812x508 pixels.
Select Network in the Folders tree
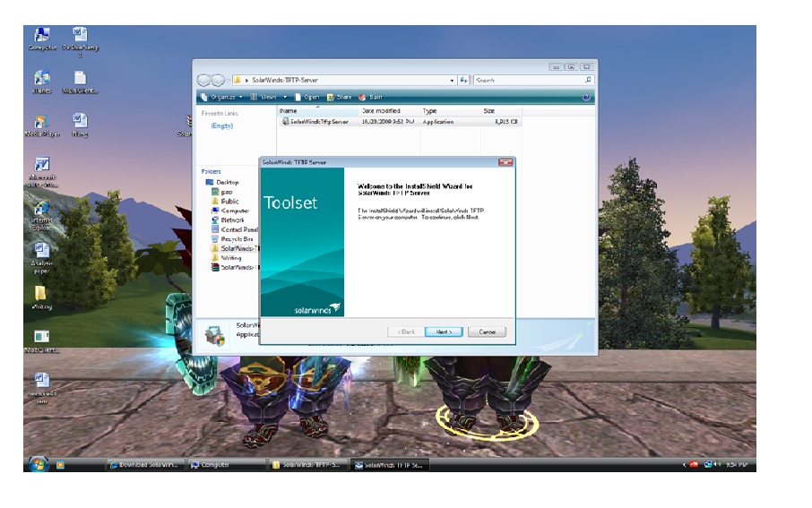click(x=228, y=220)
